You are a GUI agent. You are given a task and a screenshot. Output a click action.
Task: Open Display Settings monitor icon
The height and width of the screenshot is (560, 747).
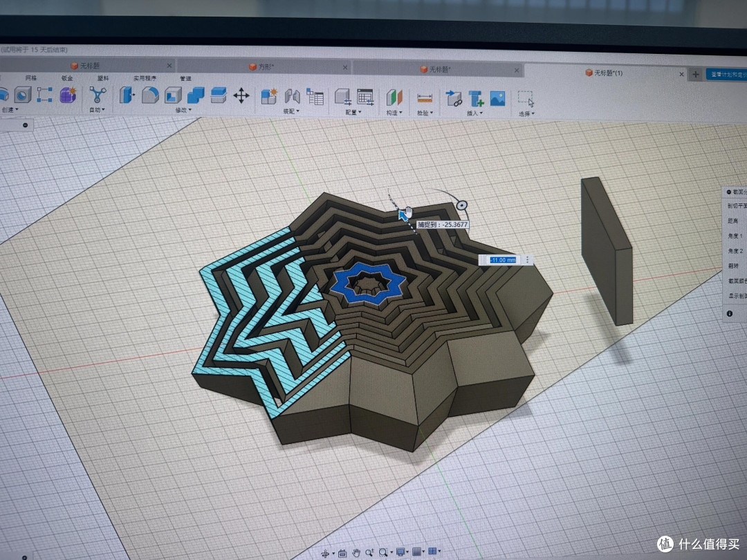400,552
